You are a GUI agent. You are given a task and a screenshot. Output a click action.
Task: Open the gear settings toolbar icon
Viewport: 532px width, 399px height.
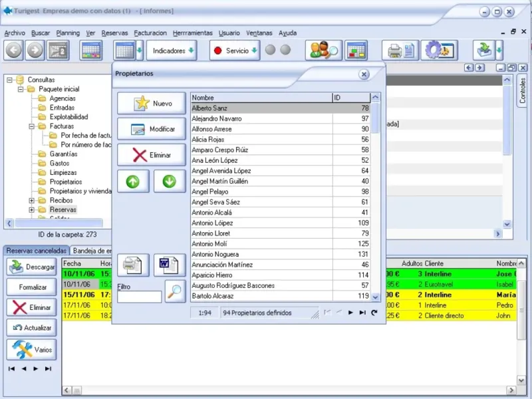tap(440, 51)
